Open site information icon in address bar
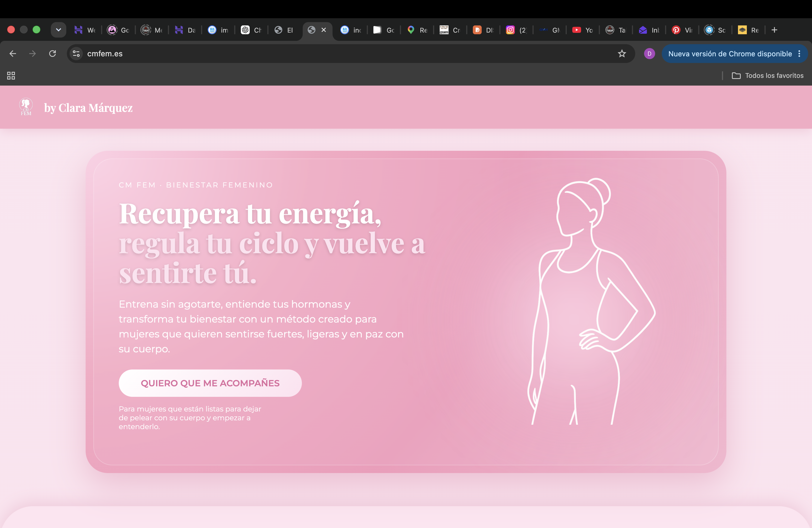812x528 pixels. [x=77, y=54]
